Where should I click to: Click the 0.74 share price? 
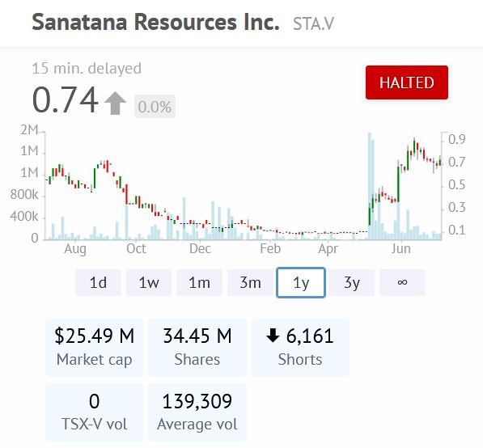[x=65, y=99]
